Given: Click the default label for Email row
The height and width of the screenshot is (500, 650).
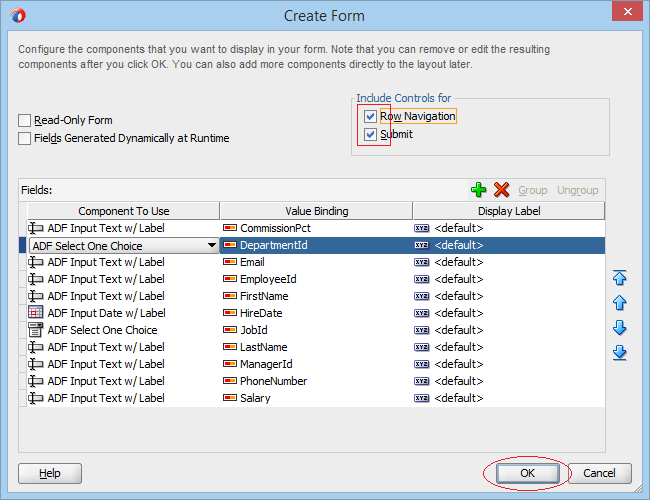Looking at the screenshot, I should coord(459,262).
